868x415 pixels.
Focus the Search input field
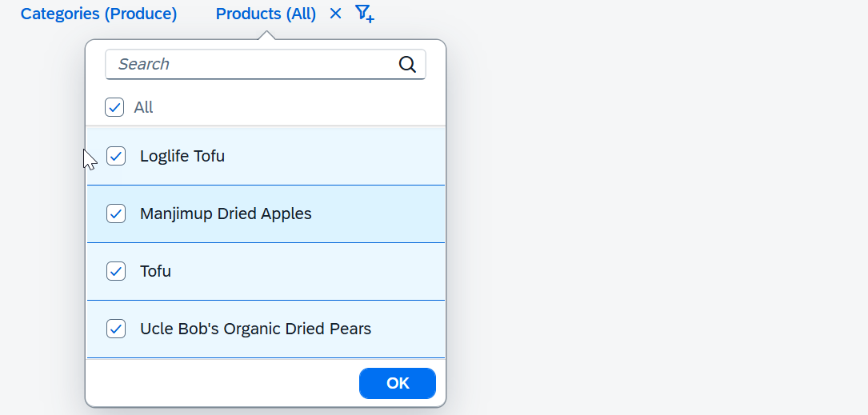click(x=265, y=64)
